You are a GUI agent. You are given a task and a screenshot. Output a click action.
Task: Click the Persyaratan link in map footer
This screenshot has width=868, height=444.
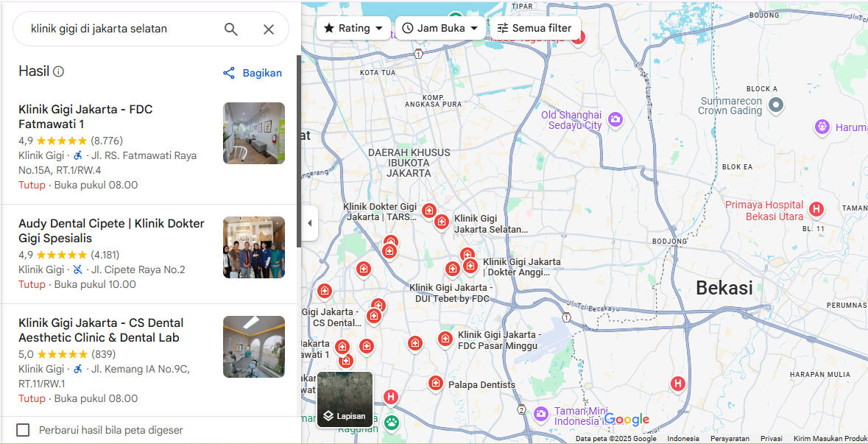pos(730,438)
